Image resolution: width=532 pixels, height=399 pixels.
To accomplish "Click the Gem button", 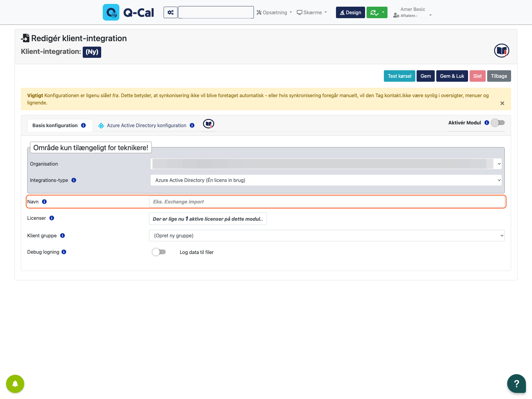I will [426, 76].
